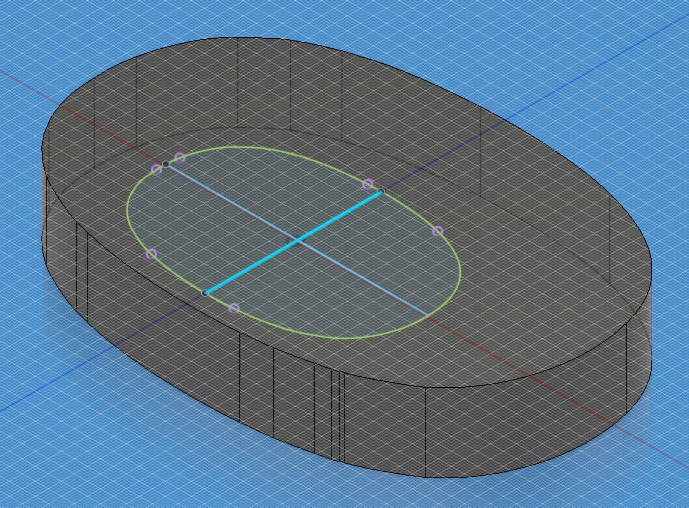
Task: Click the purple constraint glyph on ellipse's left side
Action: pos(151,254)
